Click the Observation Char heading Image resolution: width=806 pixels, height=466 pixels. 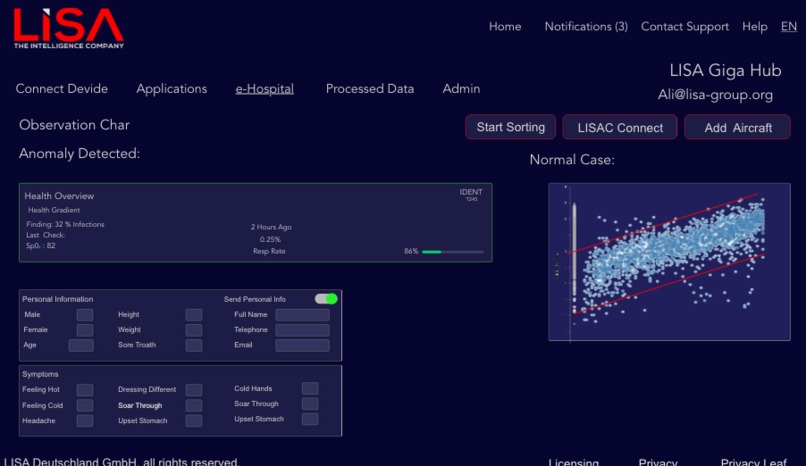coord(74,125)
